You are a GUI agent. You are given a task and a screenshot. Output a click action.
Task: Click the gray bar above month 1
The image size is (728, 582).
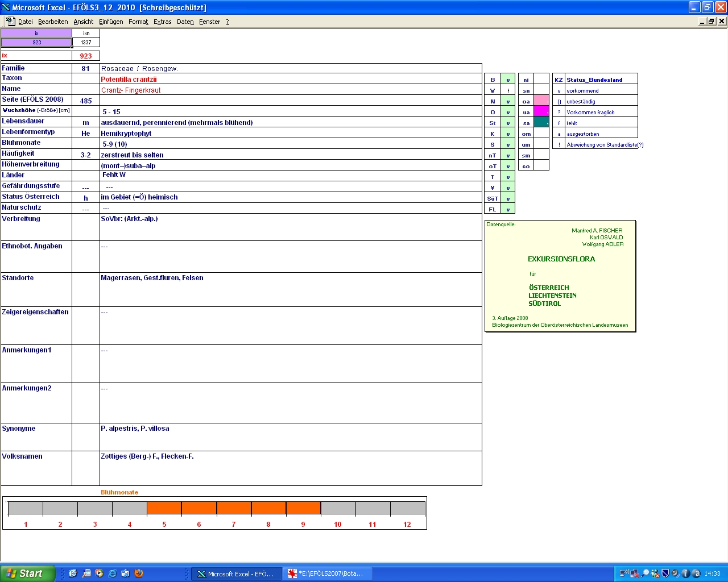(26, 508)
